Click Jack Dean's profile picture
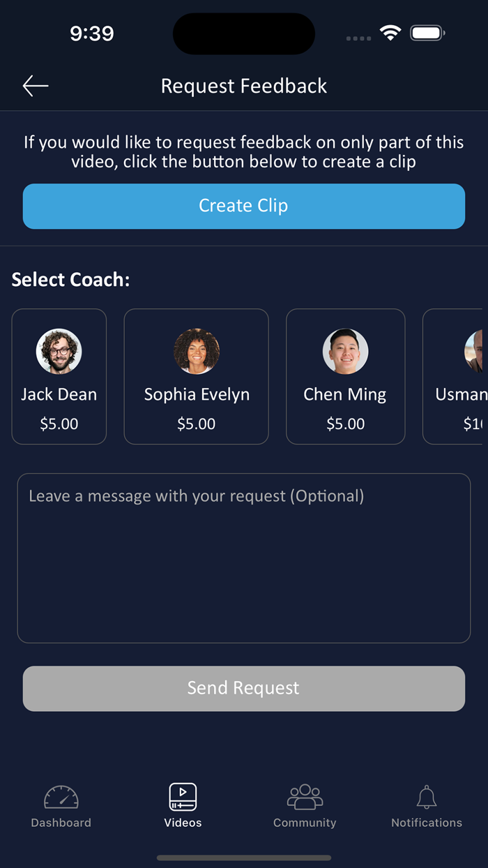Screen dimensions: 488x868 coord(59,351)
